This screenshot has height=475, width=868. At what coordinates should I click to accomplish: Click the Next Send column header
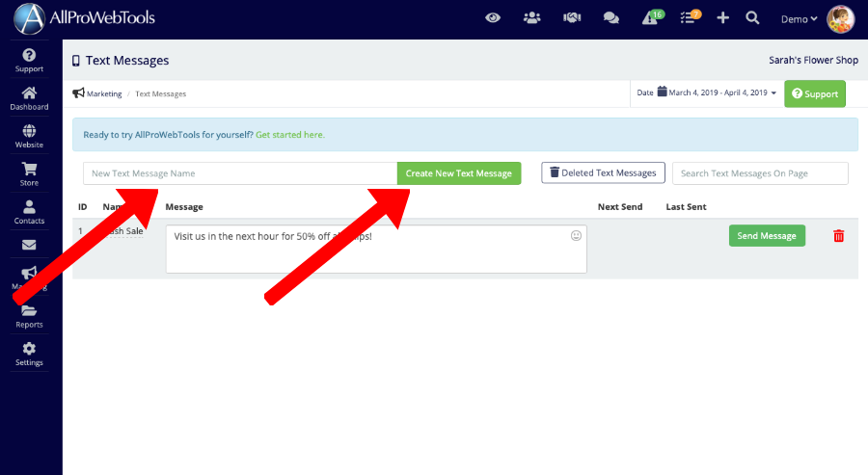620,207
